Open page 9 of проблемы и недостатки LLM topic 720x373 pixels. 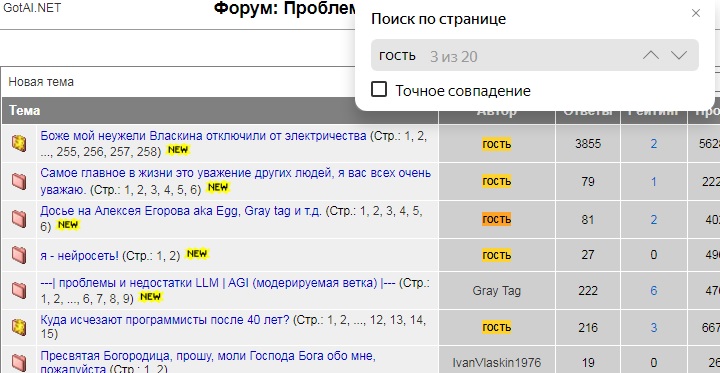tap(126, 299)
